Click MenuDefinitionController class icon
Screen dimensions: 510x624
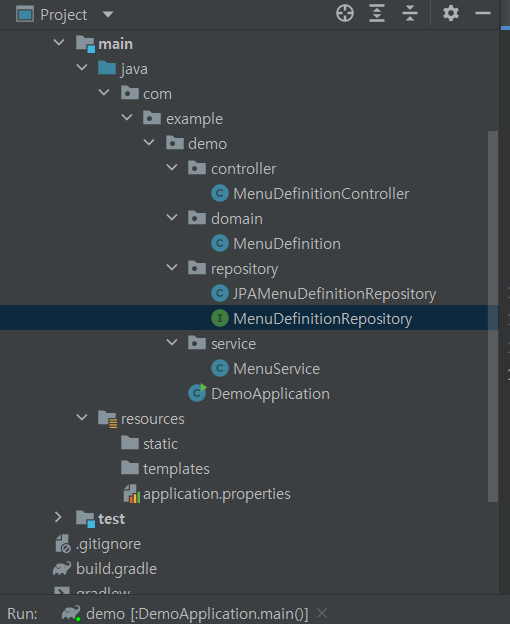click(x=220, y=193)
